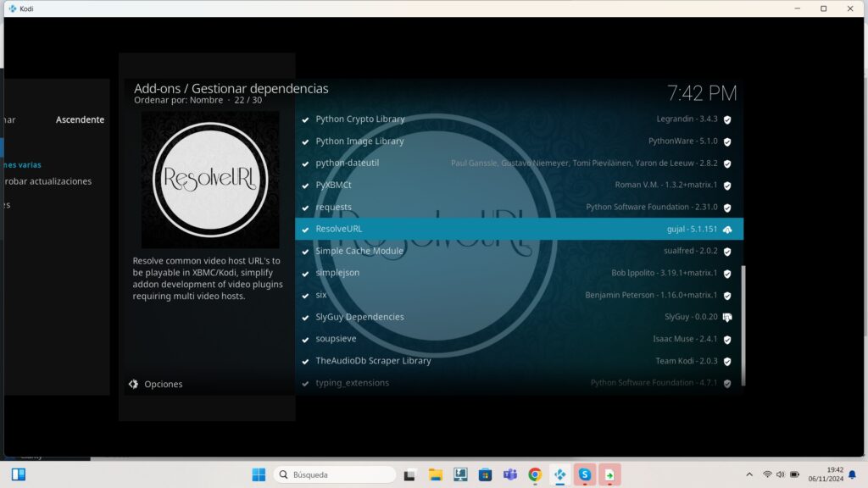Click the Python Image Library shield icon
Viewport: 868px width, 488px height.
[727, 141]
